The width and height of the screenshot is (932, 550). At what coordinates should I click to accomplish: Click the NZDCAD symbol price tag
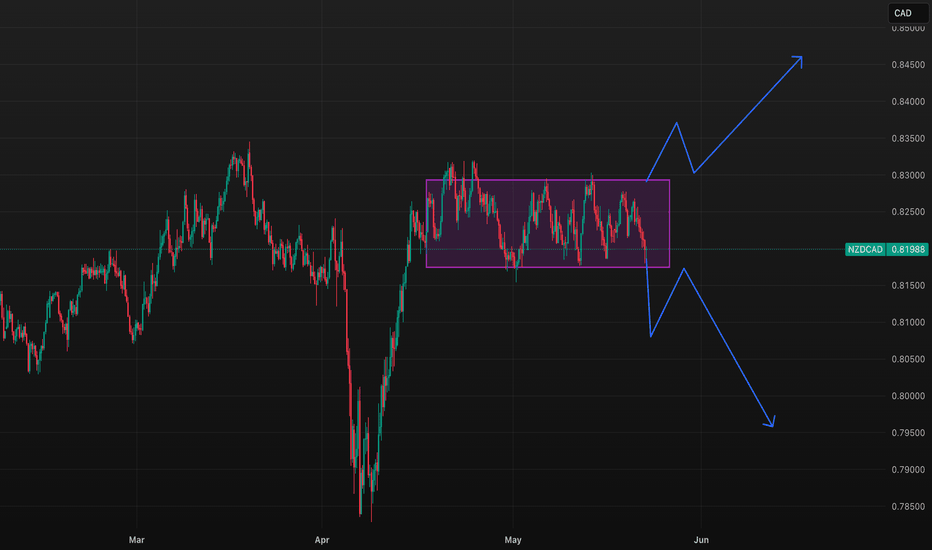pyautogui.click(x=865, y=249)
